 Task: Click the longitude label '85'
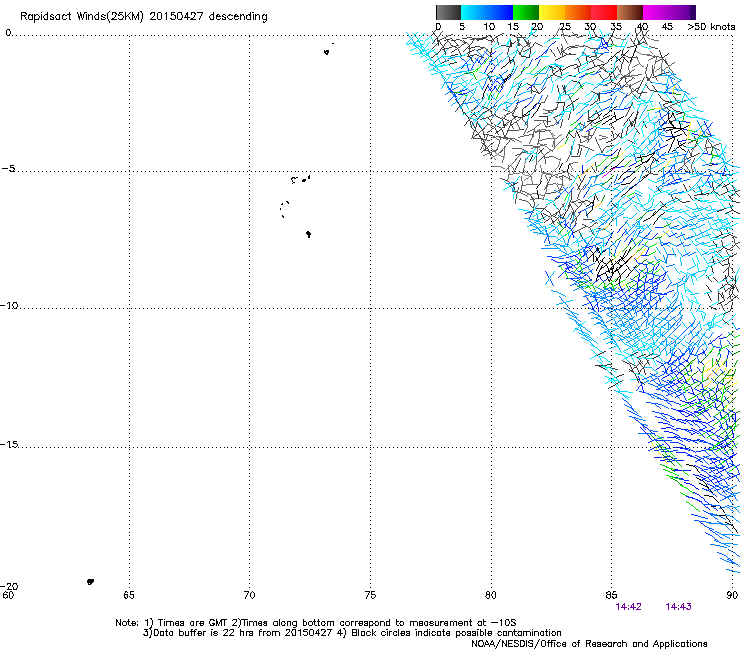[611, 595]
